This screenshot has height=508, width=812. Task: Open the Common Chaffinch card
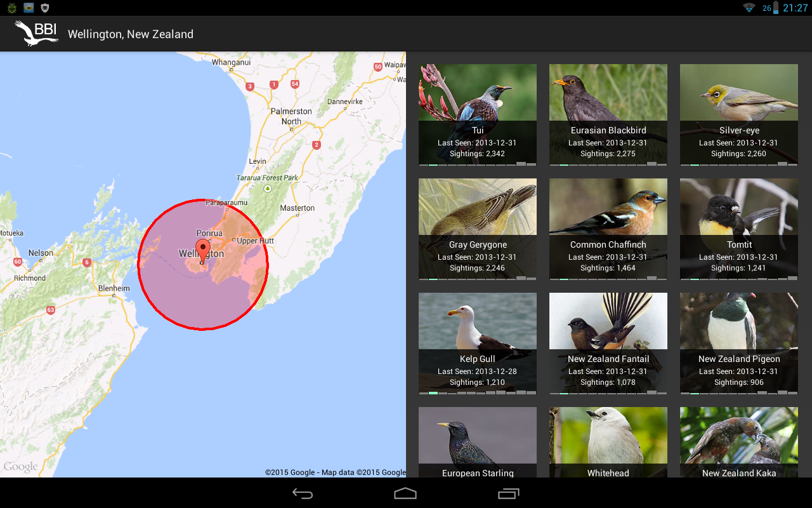pyautogui.click(x=608, y=229)
